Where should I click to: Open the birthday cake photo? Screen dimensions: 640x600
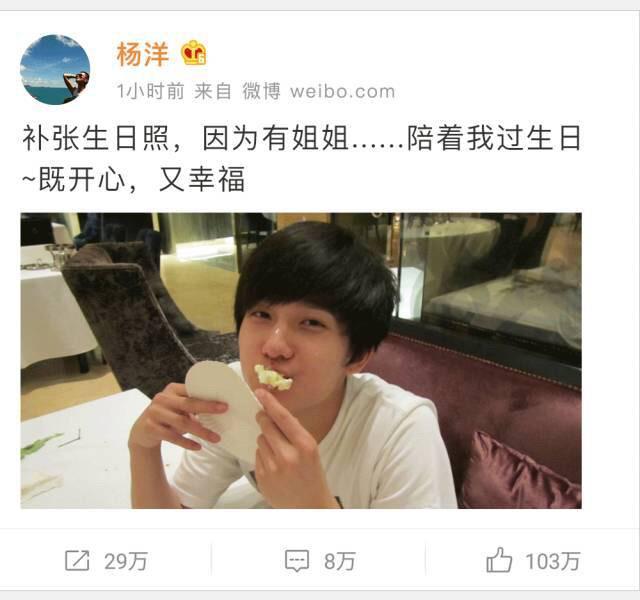pos(301,360)
